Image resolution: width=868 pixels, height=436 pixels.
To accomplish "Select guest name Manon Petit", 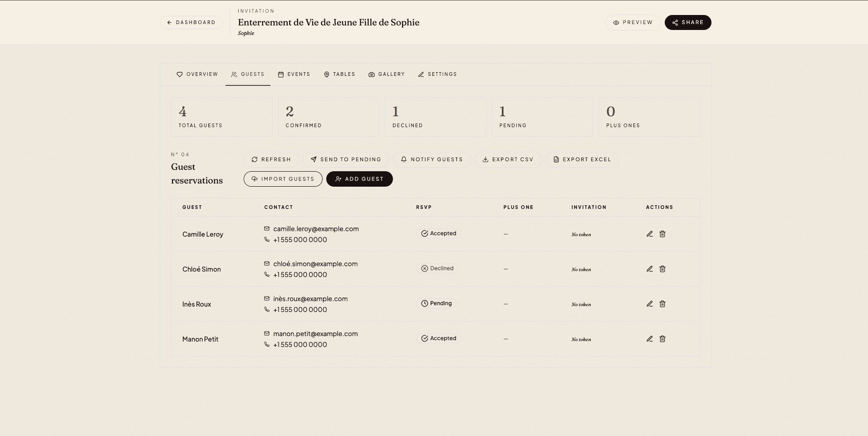I will point(200,339).
